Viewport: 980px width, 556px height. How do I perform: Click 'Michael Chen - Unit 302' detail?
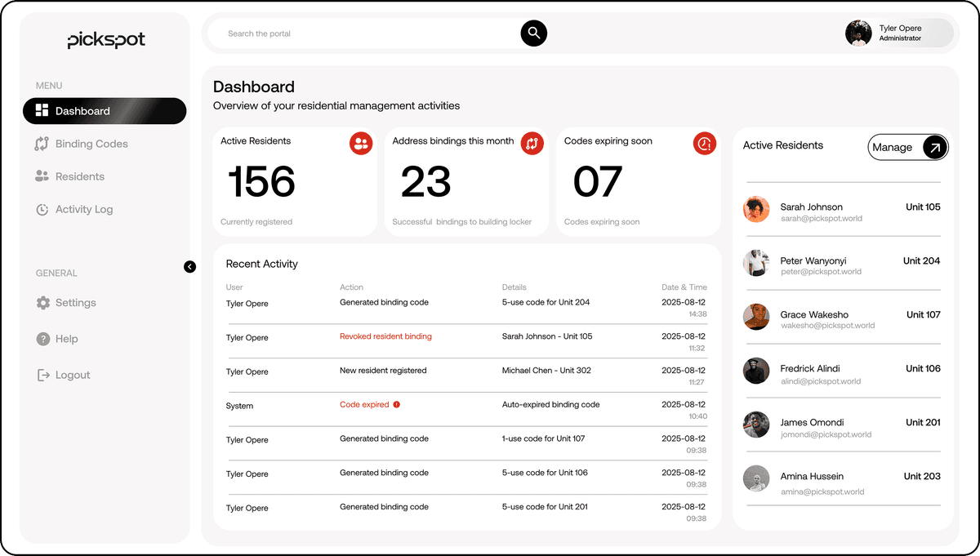(x=546, y=371)
